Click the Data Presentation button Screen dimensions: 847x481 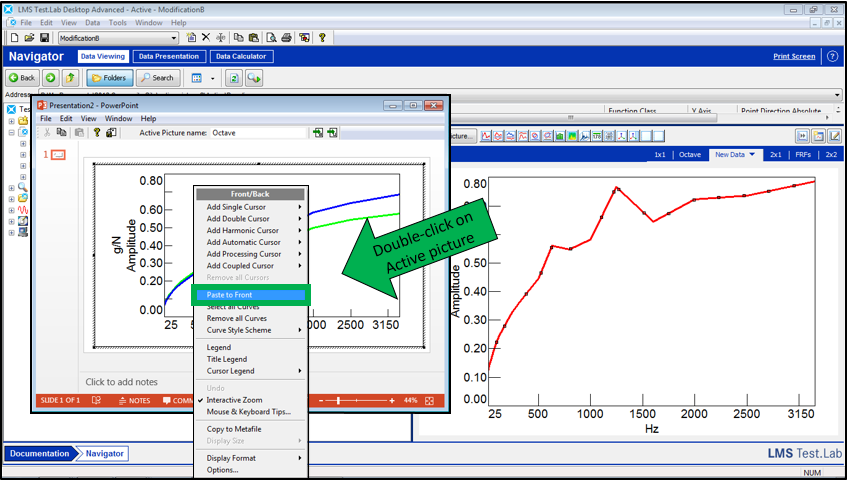(x=169, y=56)
